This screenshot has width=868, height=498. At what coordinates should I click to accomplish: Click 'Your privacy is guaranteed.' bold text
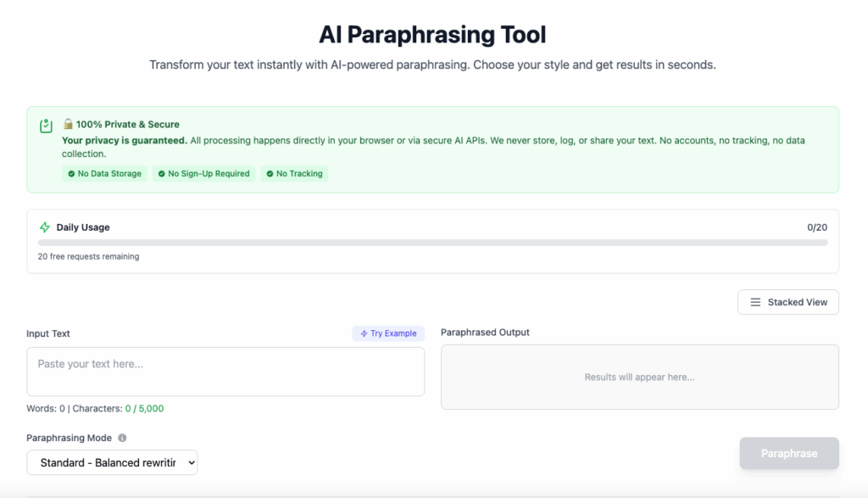[x=125, y=140]
